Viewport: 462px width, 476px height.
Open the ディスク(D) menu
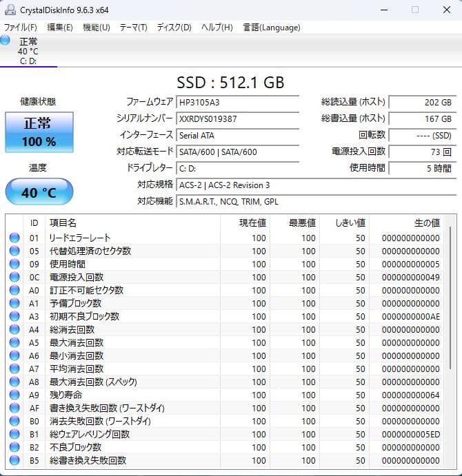(174, 28)
